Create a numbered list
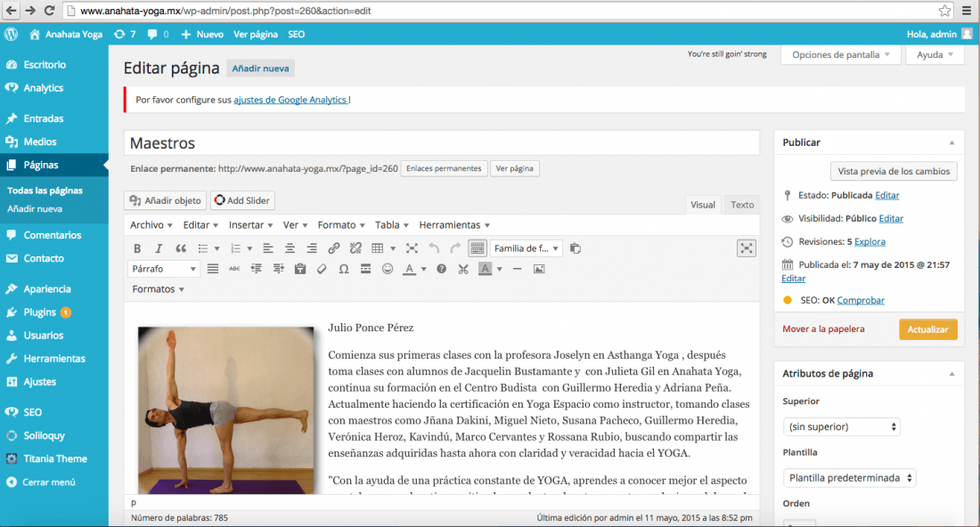The height and width of the screenshot is (527, 980). tap(235, 248)
